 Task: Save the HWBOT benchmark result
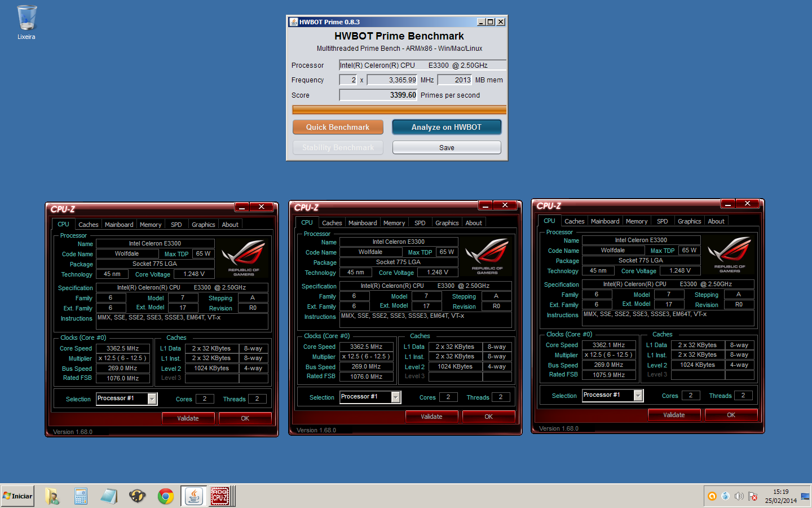(447, 147)
